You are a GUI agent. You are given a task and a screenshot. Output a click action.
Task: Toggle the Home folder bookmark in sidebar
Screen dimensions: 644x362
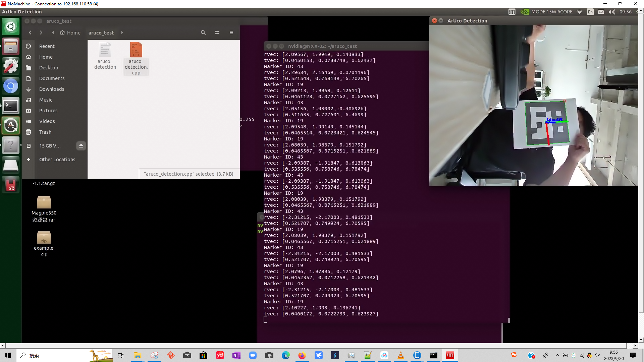[x=46, y=57]
